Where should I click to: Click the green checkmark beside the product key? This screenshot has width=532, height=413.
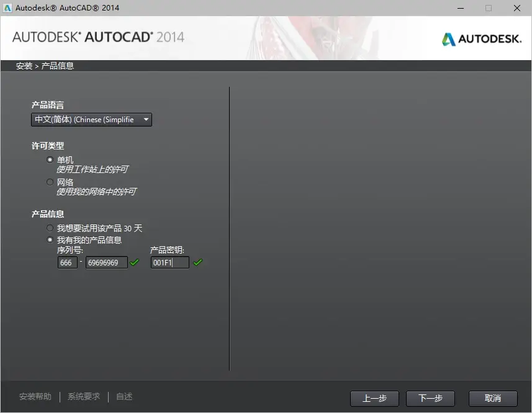coord(198,262)
